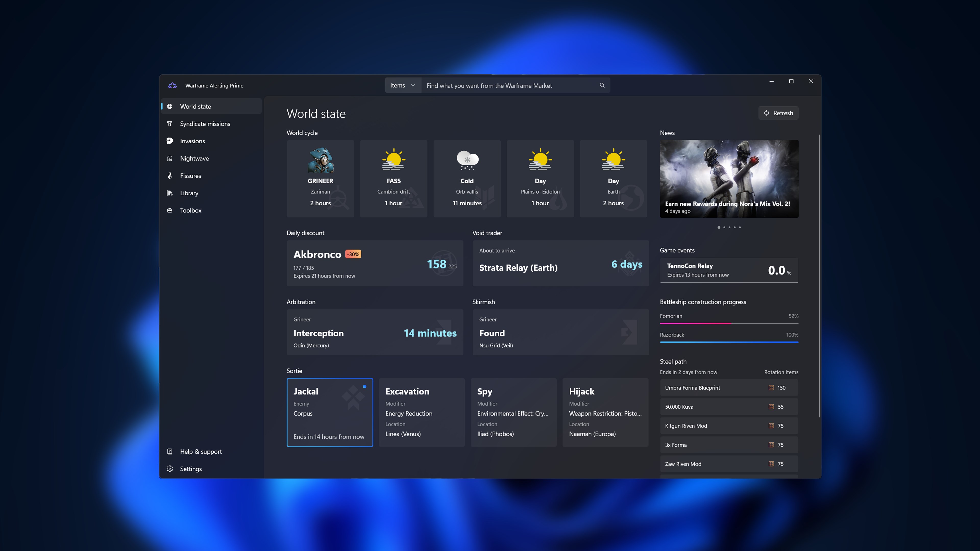Switch to the Invasions page
The width and height of the screenshot is (980, 551).
pos(212,141)
